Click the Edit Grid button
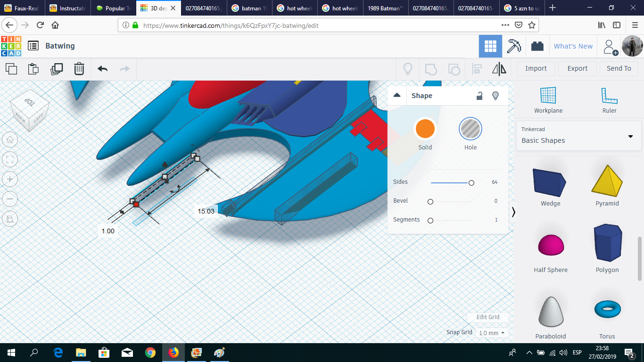The height and width of the screenshot is (362, 644). tap(488, 317)
